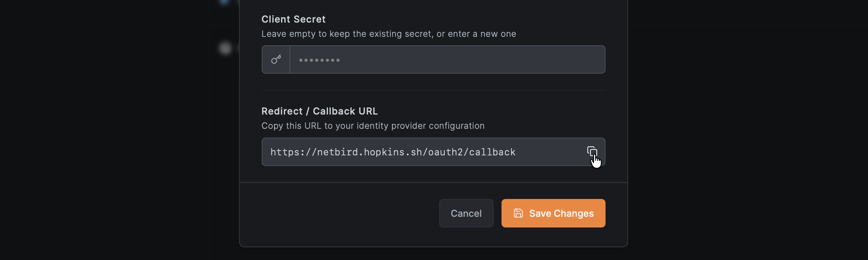Click the Client Secret heading

(x=293, y=19)
